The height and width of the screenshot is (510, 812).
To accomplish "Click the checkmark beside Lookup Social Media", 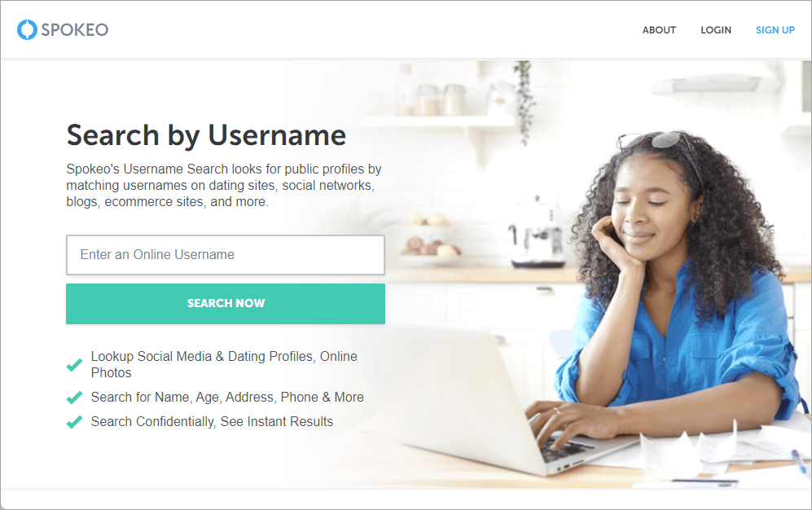I will pyautogui.click(x=75, y=364).
